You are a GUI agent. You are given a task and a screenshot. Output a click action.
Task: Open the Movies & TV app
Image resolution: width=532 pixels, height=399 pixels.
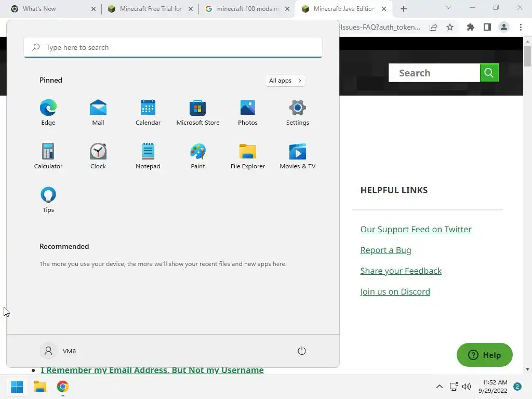click(298, 156)
